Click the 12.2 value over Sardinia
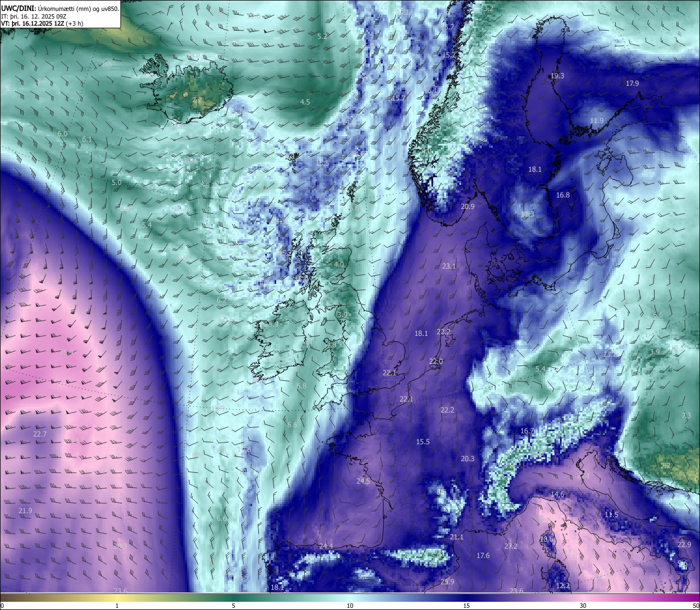The width and height of the screenshot is (700, 610). click(x=563, y=586)
